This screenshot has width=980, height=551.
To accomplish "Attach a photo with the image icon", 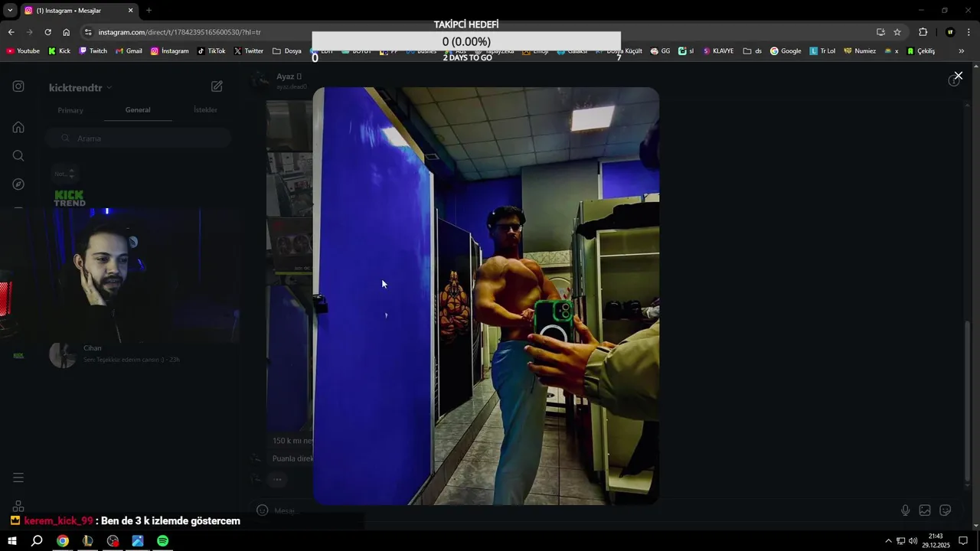I will [925, 510].
